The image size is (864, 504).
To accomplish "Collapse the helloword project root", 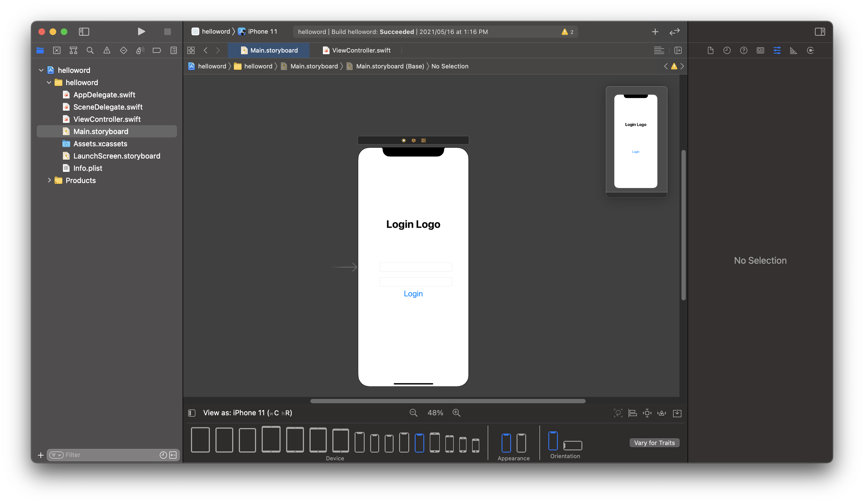I will 41,70.
